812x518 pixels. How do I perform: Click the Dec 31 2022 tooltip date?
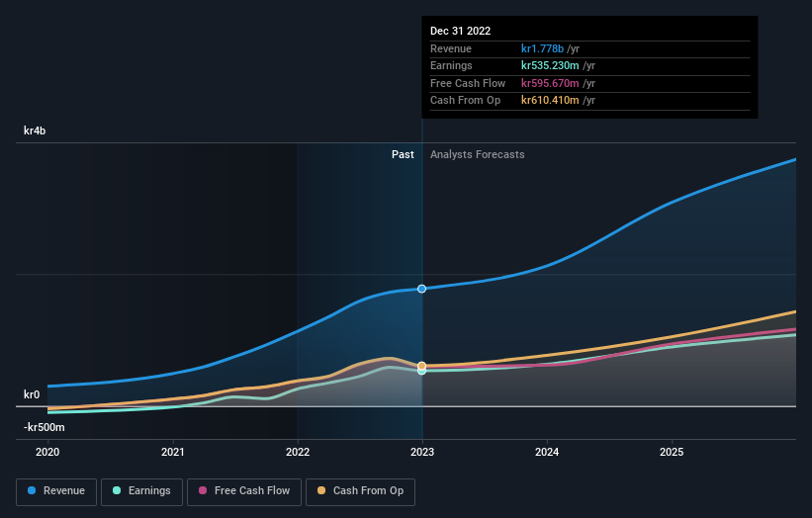(460, 31)
